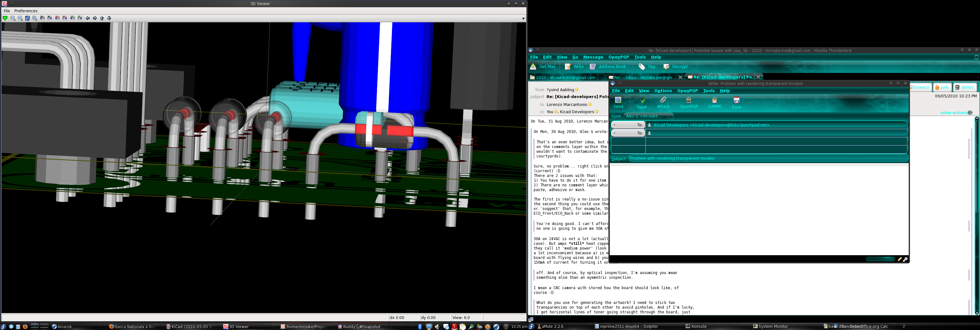This screenshot has height=330, width=980.
Task: Click the zoom in icon in 3D Viewer
Action: point(13,18)
